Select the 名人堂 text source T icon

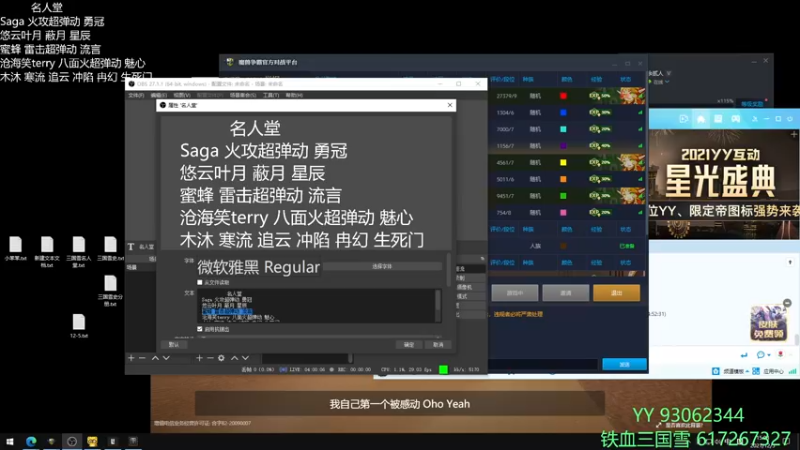pyautogui.click(x=131, y=246)
